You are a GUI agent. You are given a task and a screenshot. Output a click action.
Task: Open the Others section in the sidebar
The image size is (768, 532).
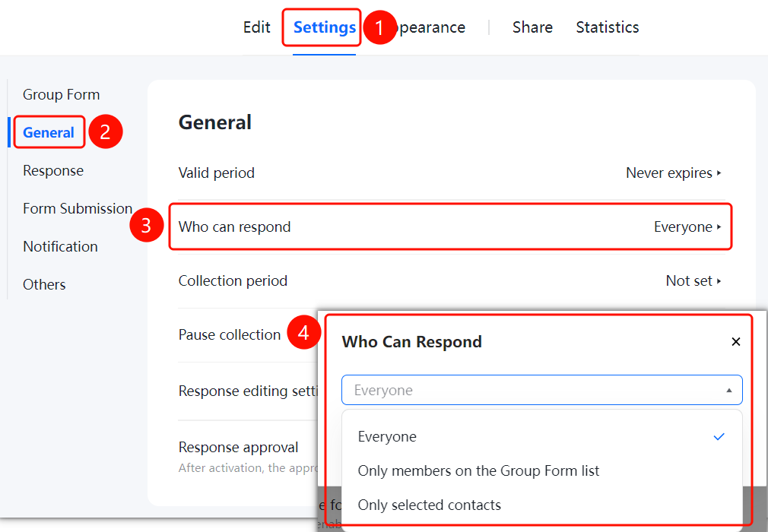point(44,284)
